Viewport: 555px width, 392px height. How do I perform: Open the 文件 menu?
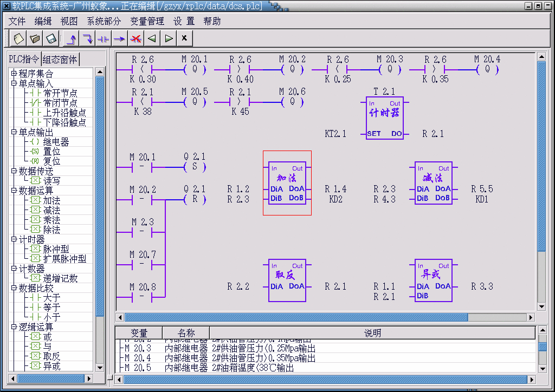[17, 21]
